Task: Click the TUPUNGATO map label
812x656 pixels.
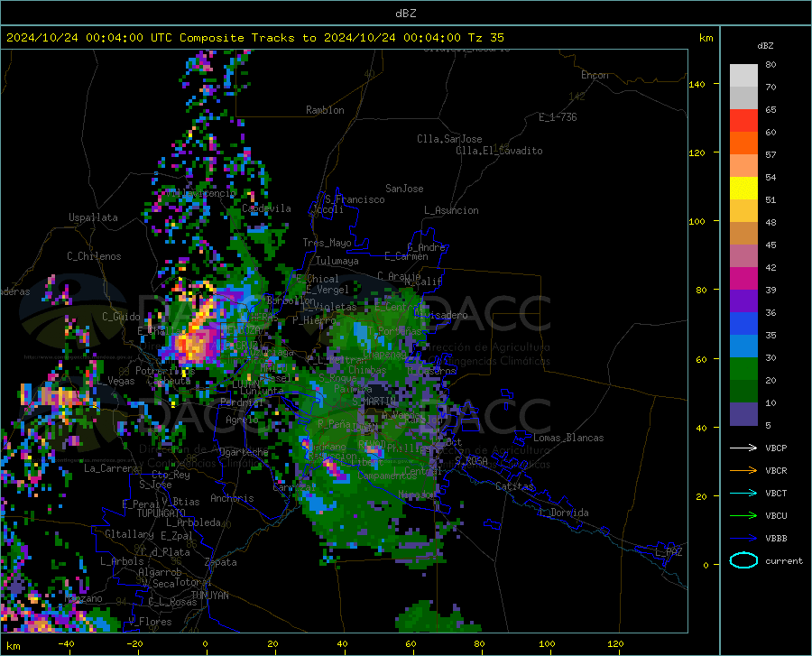Action: click(161, 513)
